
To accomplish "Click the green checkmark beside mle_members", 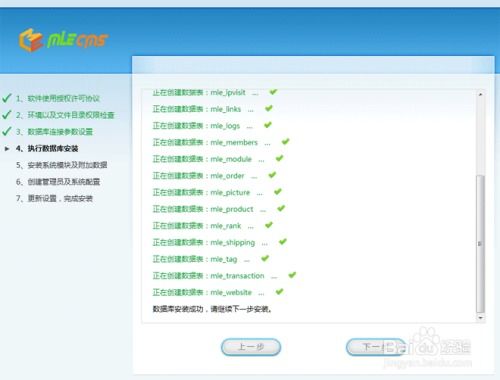I will (285, 142).
